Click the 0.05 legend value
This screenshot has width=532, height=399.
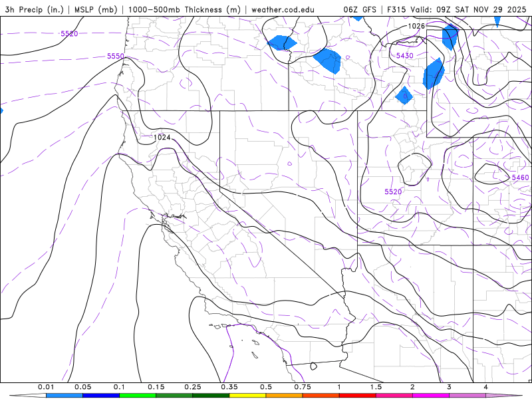(82, 387)
